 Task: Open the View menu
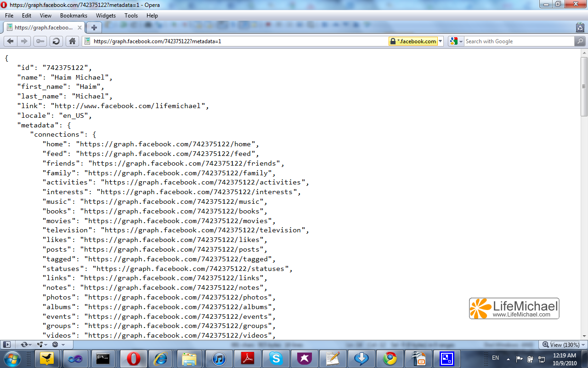pyautogui.click(x=45, y=15)
